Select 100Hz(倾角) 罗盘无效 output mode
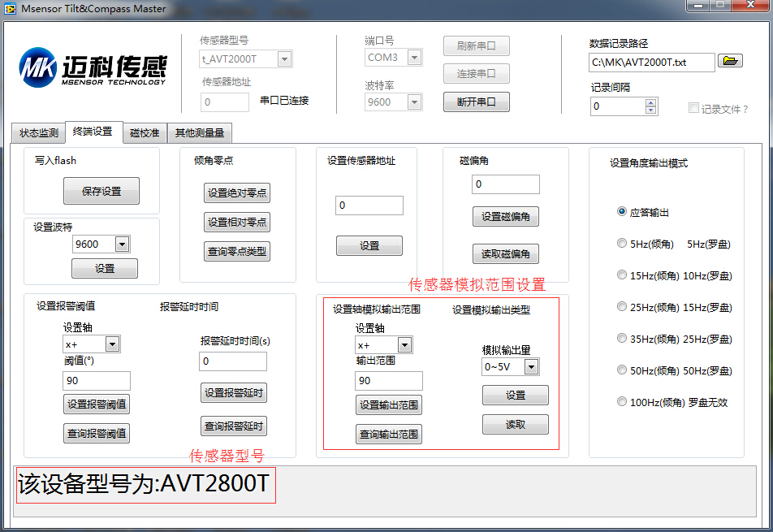The image size is (773, 532). 622,401
